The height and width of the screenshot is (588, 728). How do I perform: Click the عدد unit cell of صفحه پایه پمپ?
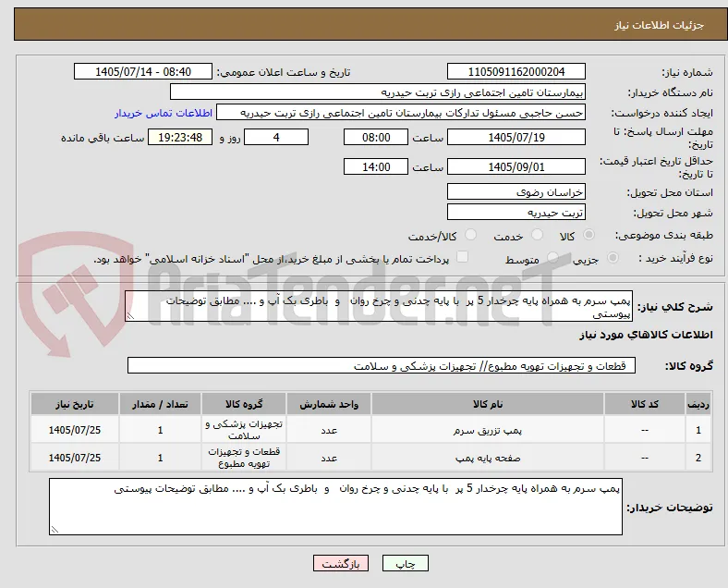click(329, 458)
